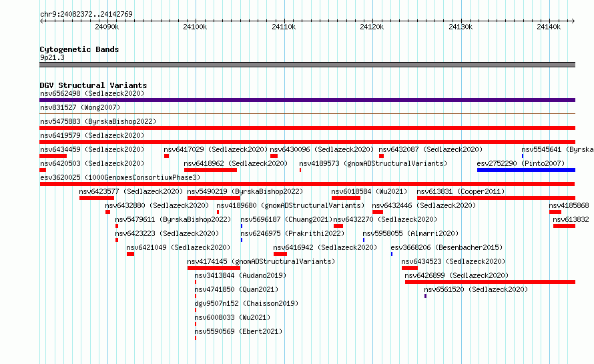Click variant nsv3413844 (Audano2019)

pyautogui.click(x=240, y=275)
